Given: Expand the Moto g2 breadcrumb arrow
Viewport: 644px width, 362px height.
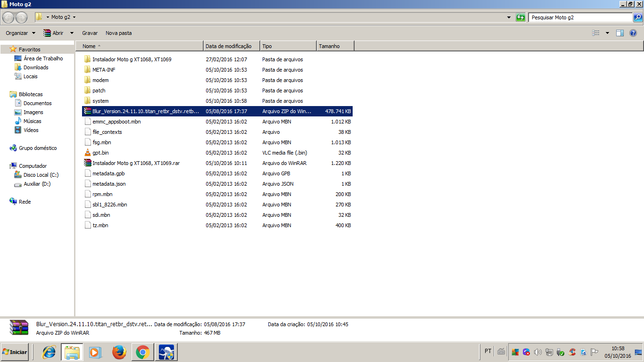Looking at the screenshot, I should click(74, 17).
